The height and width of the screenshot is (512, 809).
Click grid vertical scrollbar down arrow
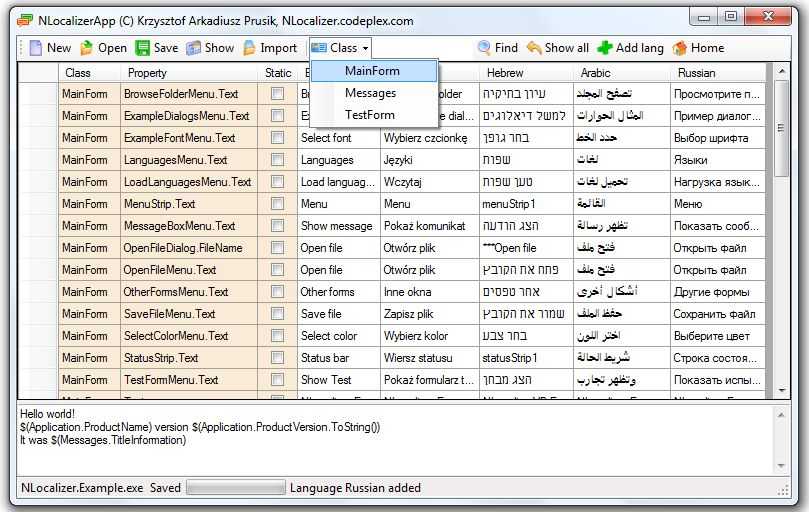pos(781,391)
